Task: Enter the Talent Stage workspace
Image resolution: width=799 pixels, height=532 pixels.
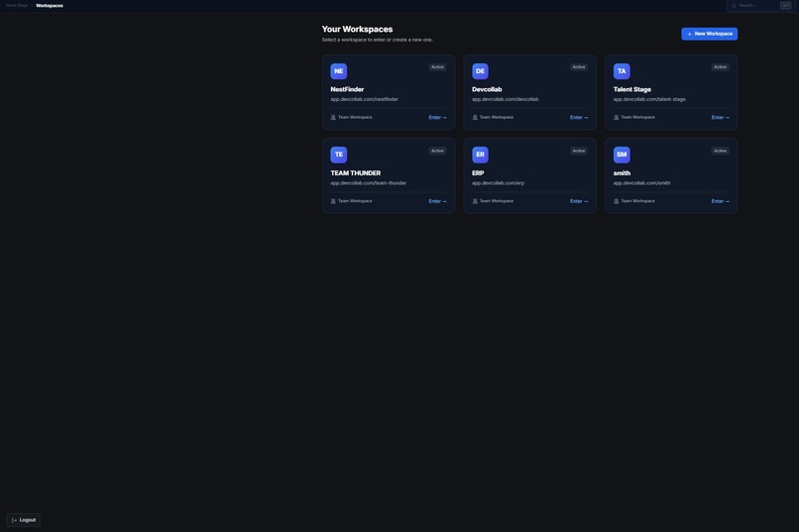Action: coord(720,118)
